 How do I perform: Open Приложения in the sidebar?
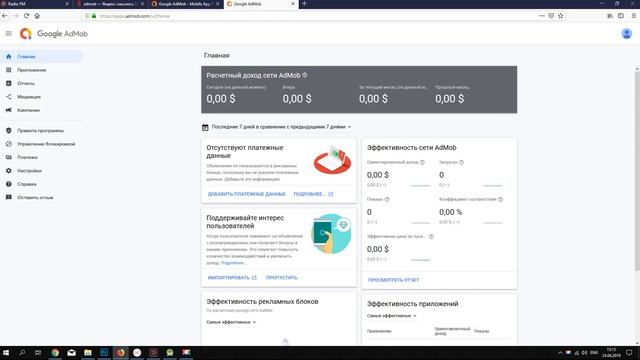[x=31, y=70]
